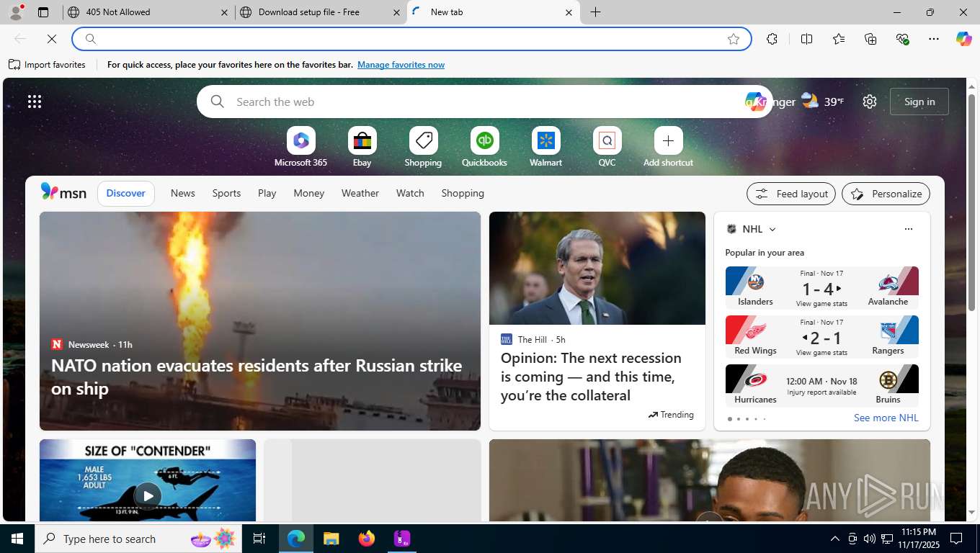
Task: Open the Extensions puzzle icon
Action: point(772,39)
